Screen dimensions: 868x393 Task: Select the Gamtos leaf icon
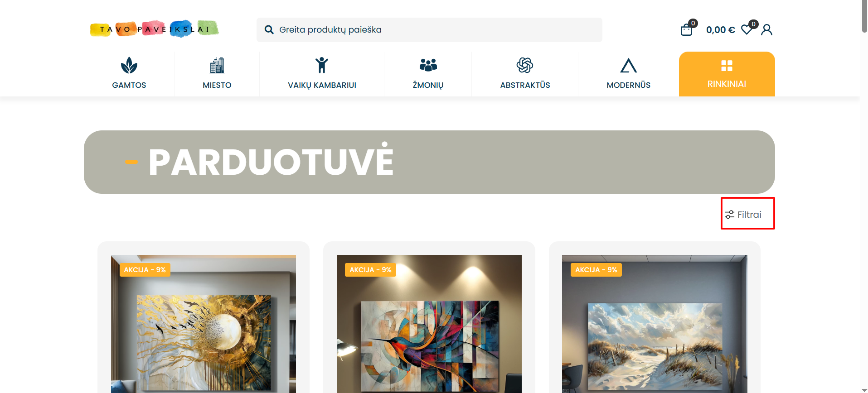(x=129, y=66)
